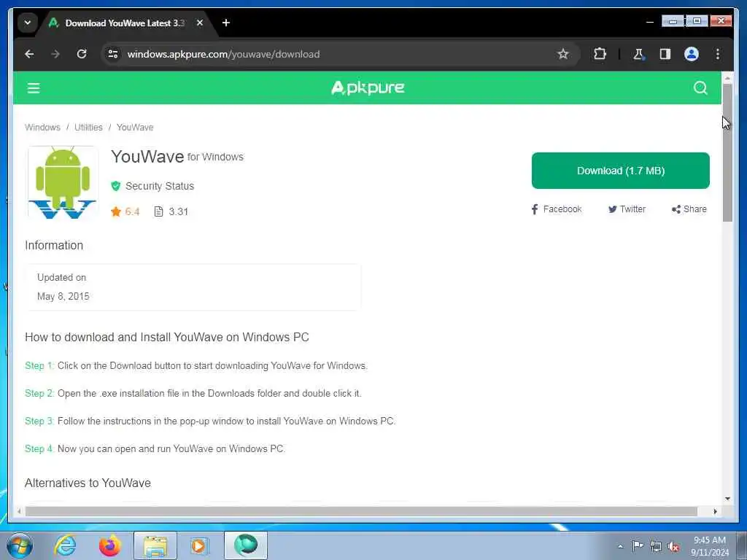Open the Windows Start button

pos(20,545)
